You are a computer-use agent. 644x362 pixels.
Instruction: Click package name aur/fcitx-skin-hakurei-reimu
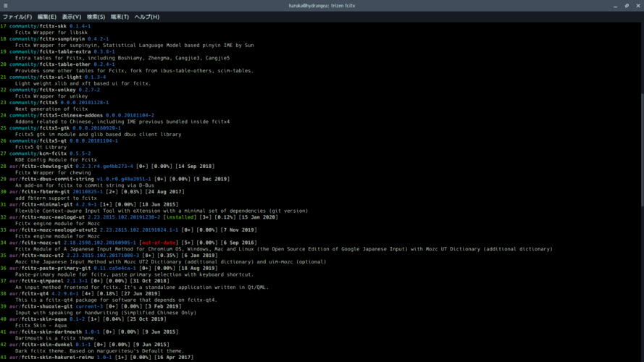51,357
